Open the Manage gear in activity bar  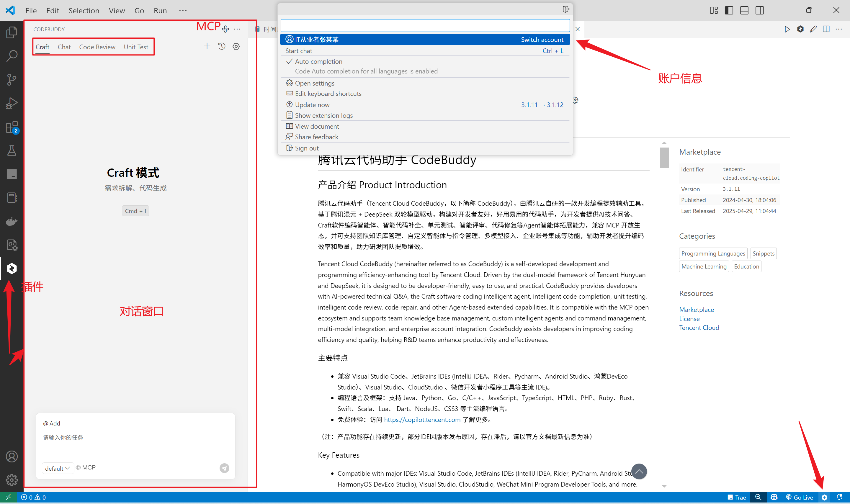(x=12, y=480)
